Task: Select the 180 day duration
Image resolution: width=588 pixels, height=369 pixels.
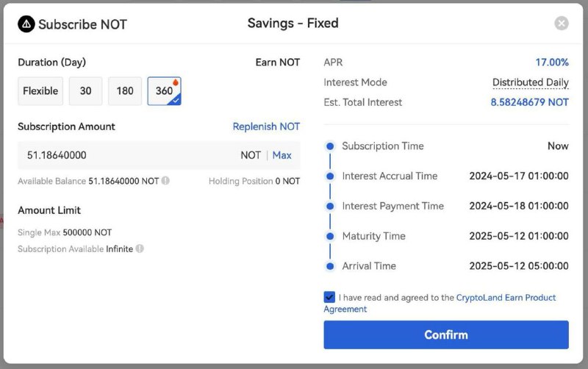Action: (125, 91)
